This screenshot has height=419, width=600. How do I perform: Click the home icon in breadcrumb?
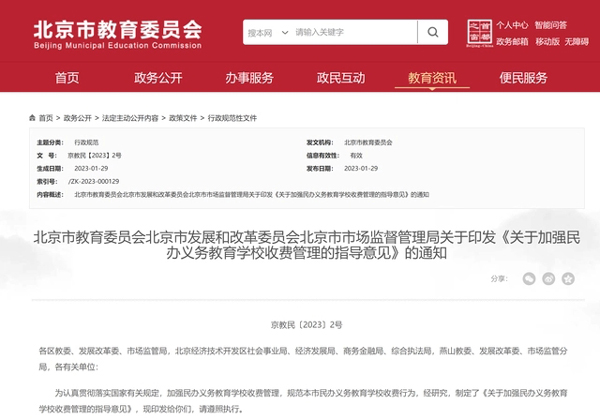tap(32, 118)
